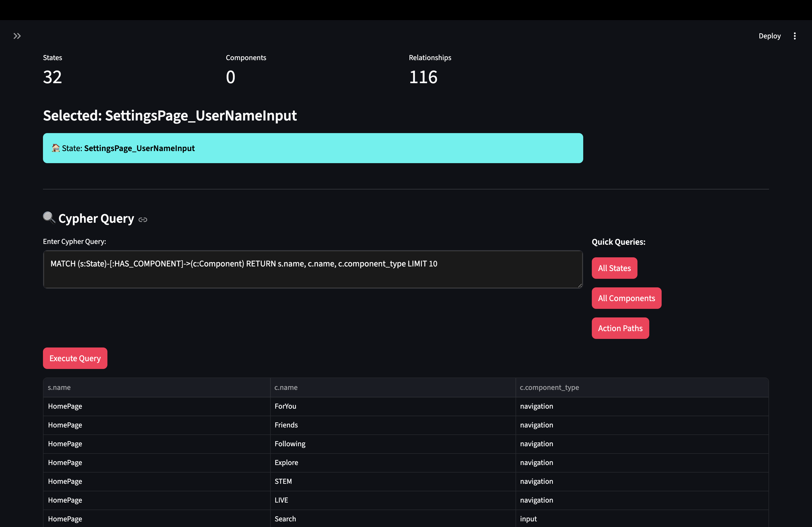Viewport: 812px width, 527px height.
Task: Click the c.component_type column header
Action: (x=549, y=387)
